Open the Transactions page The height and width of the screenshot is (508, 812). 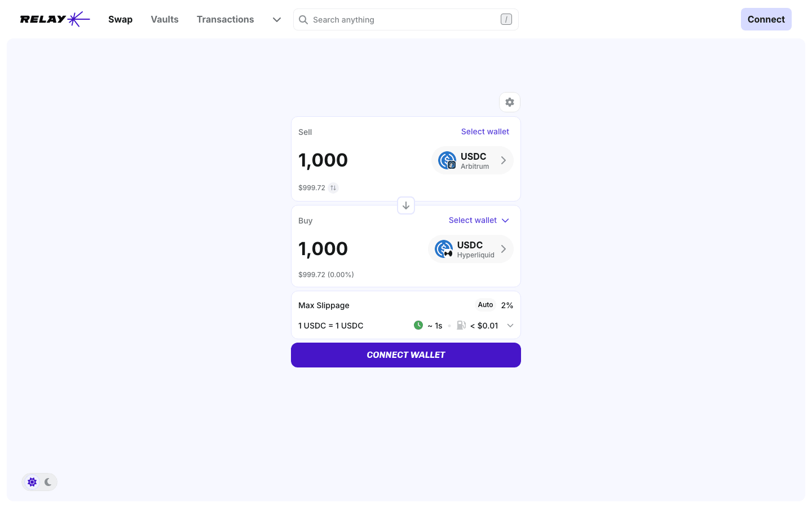(x=226, y=19)
